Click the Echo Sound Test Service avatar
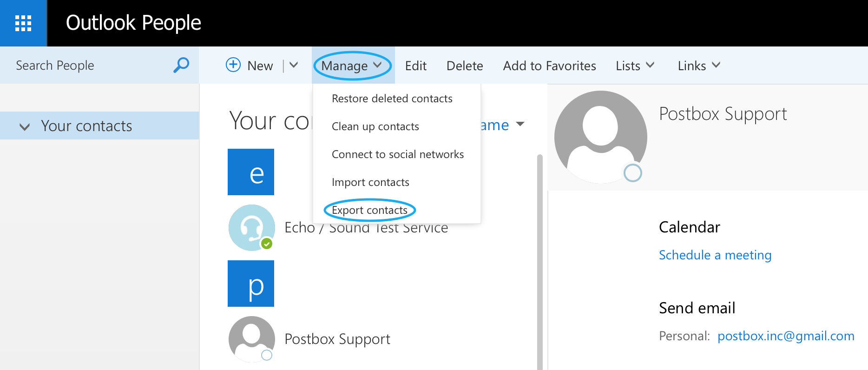This screenshot has width=868, height=370. pyautogui.click(x=251, y=228)
